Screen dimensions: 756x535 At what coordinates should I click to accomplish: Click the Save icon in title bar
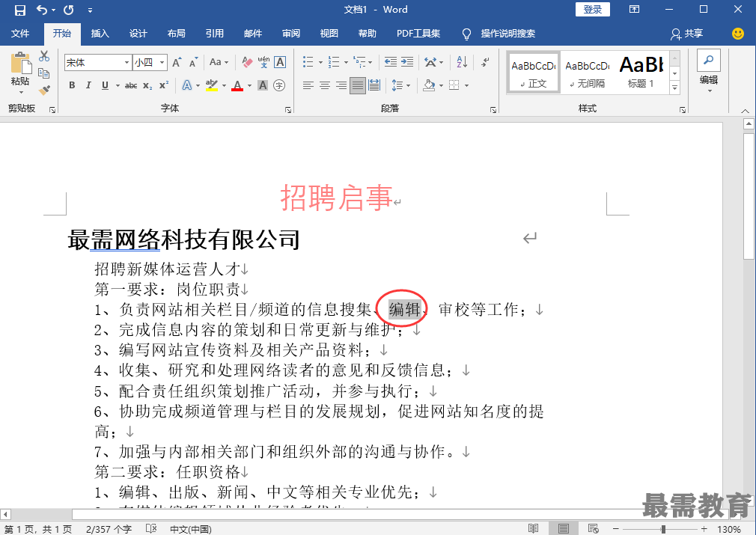pos(19,10)
